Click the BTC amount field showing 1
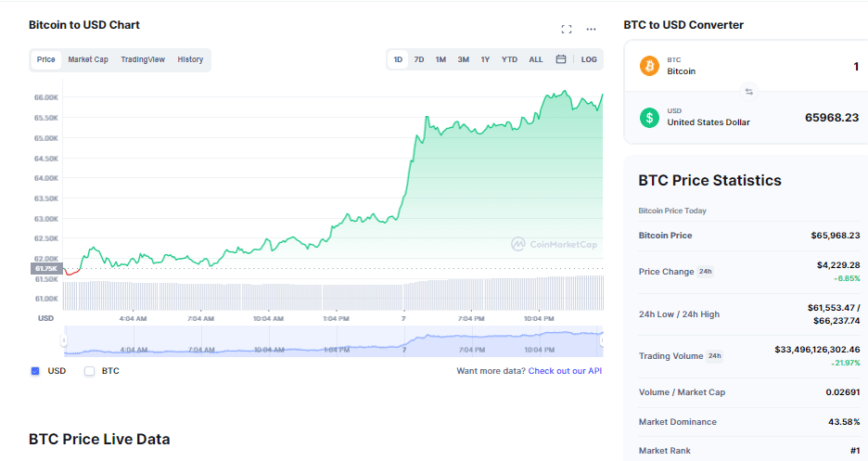Image resolution: width=868 pixels, height=461 pixels. point(856,67)
